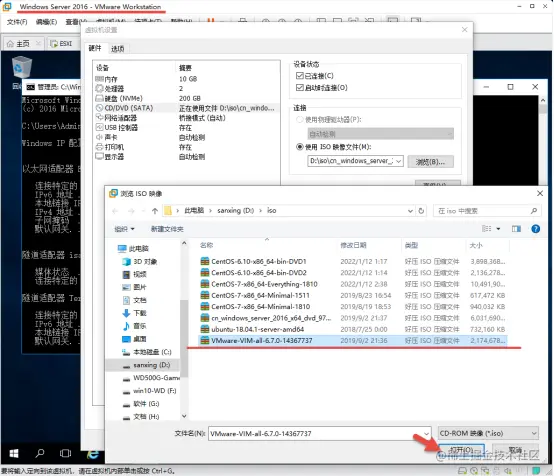Select USB 控制器 device row
Screen dimensions: 554x476
pyautogui.click(x=187, y=128)
